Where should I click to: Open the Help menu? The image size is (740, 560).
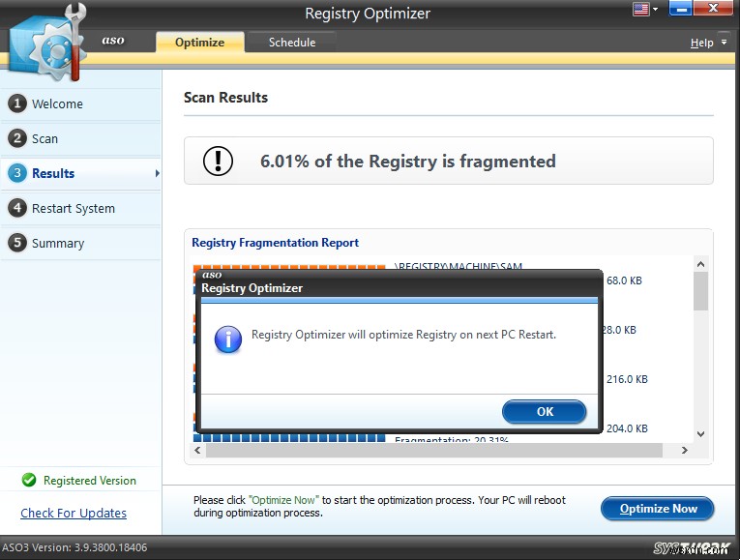[x=701, y=43]
